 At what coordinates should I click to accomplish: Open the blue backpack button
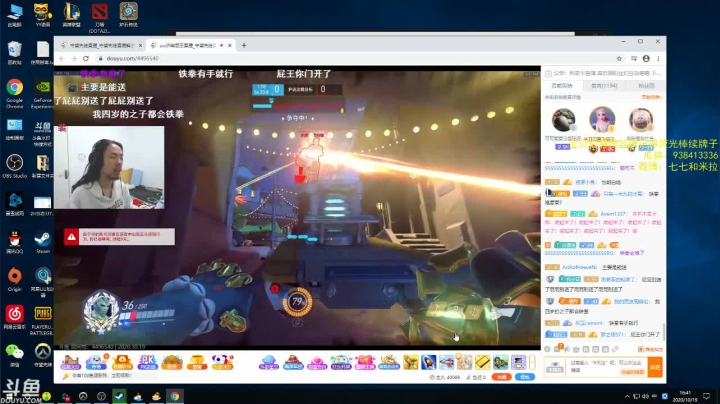click(525, 377)
